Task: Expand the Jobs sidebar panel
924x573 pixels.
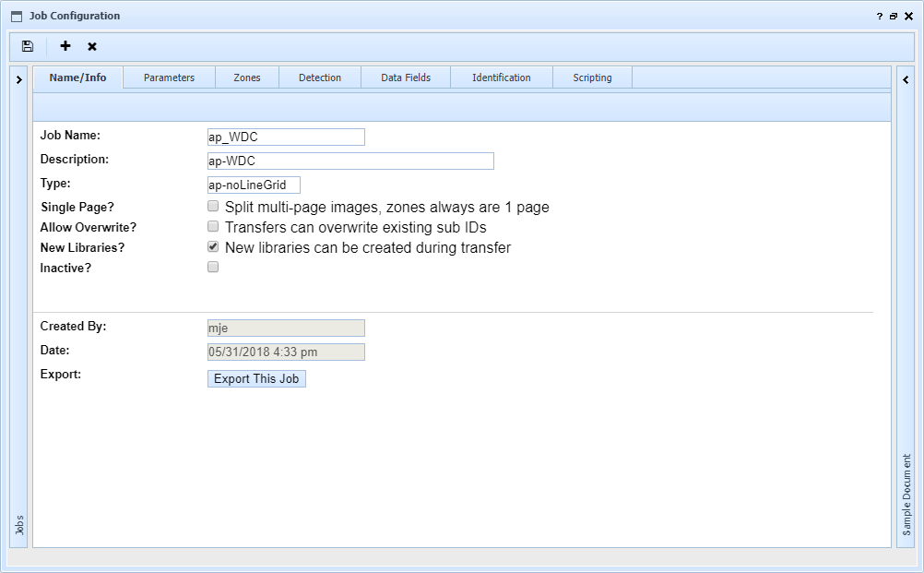Action: tap(17, 79)
